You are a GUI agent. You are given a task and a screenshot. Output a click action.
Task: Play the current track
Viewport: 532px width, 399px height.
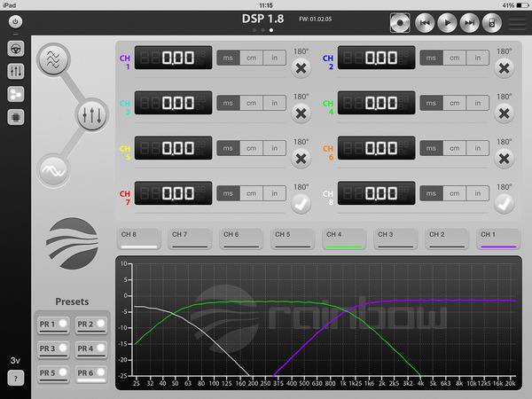pos(447,23)
